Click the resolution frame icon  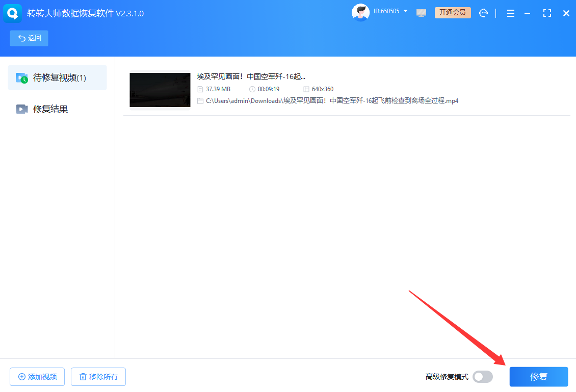click(306, 89)
